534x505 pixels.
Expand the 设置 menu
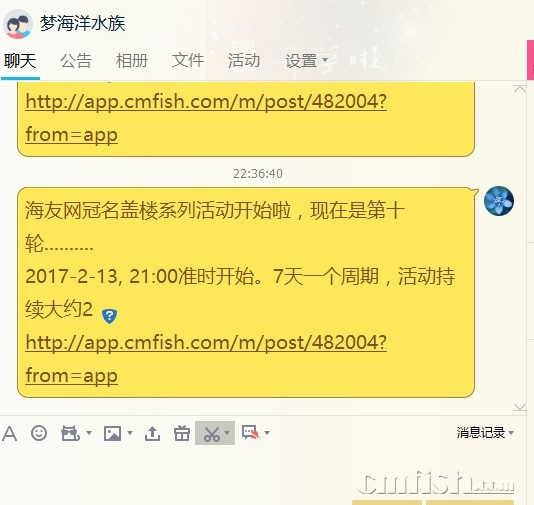[x=306, y=61]
